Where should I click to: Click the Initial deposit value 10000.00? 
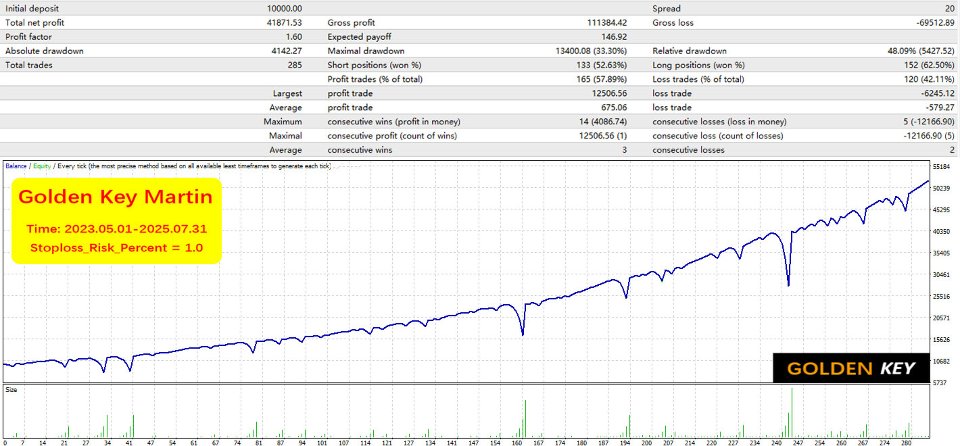tap(285, 9)
